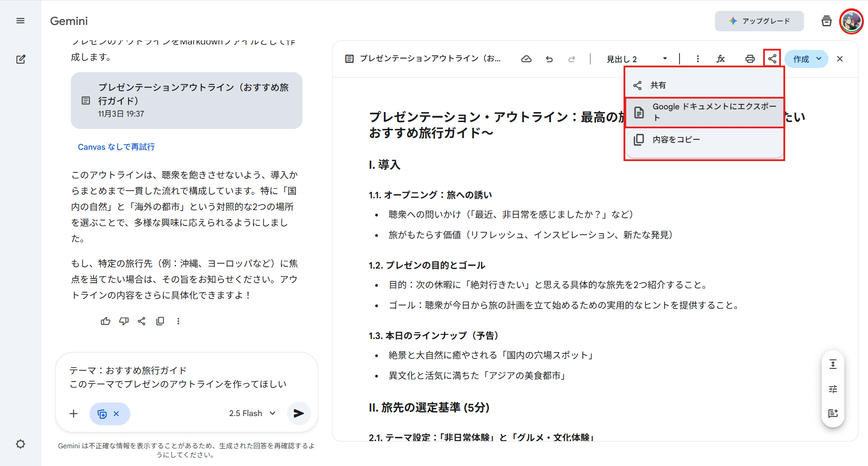Start a new chat with compose icon

[20, 59]
